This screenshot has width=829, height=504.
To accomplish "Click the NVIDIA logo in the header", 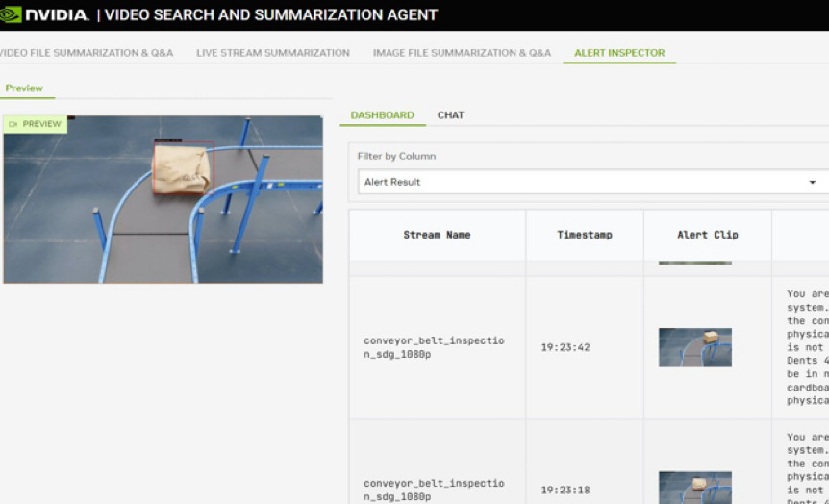I will 45,14.
